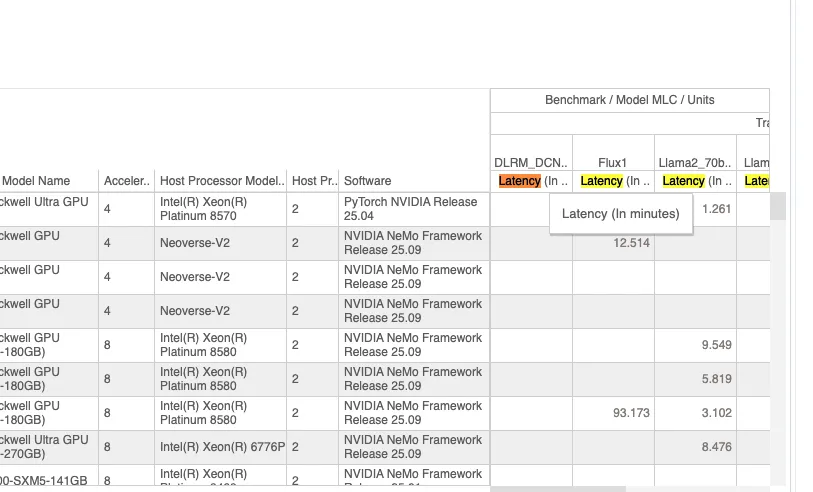Image resolution: width=813 pixels, height=492 pixels.
Task: Click the Software column header
Action: 367,181
